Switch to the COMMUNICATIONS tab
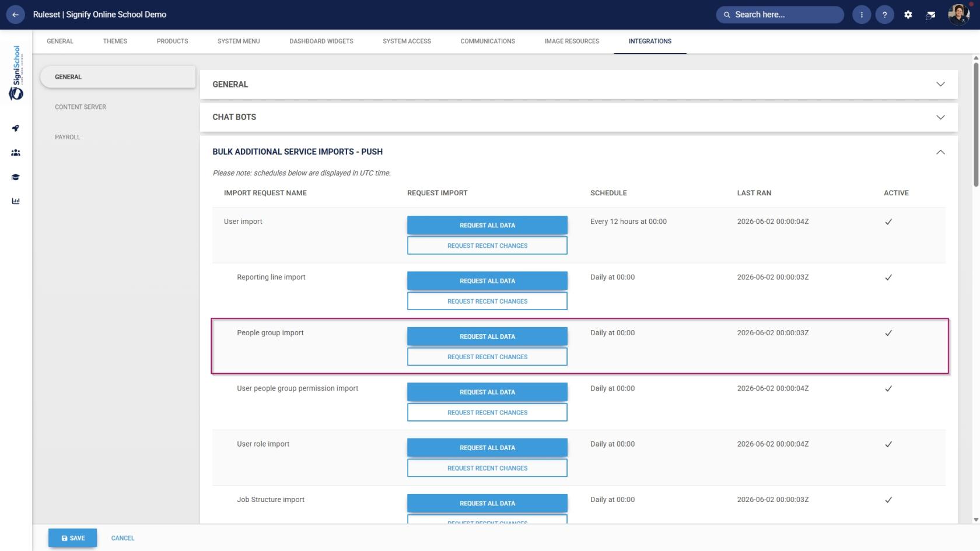This screenshot has width=980, height=551. (x=488, y=41)
